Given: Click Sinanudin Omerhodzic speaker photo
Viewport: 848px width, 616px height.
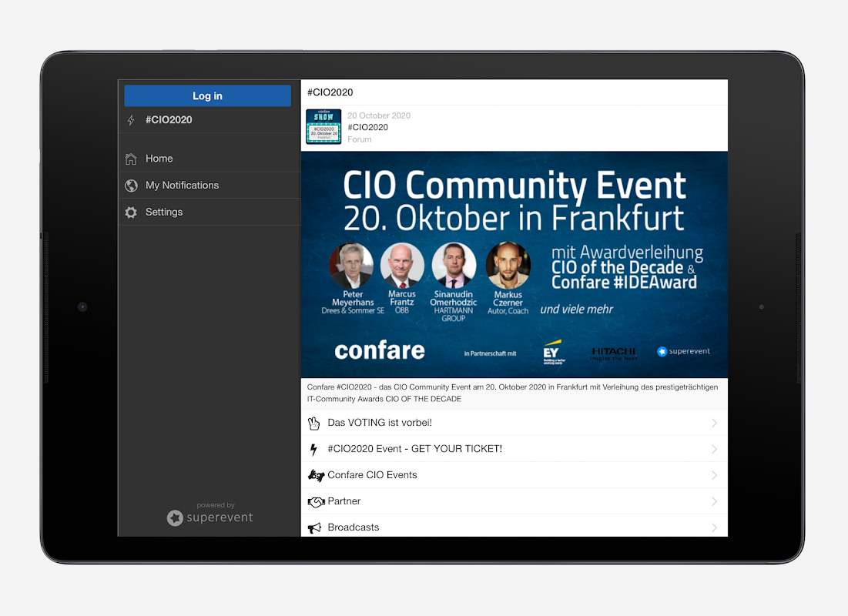Looking at the screenshot, I should 454,266.
